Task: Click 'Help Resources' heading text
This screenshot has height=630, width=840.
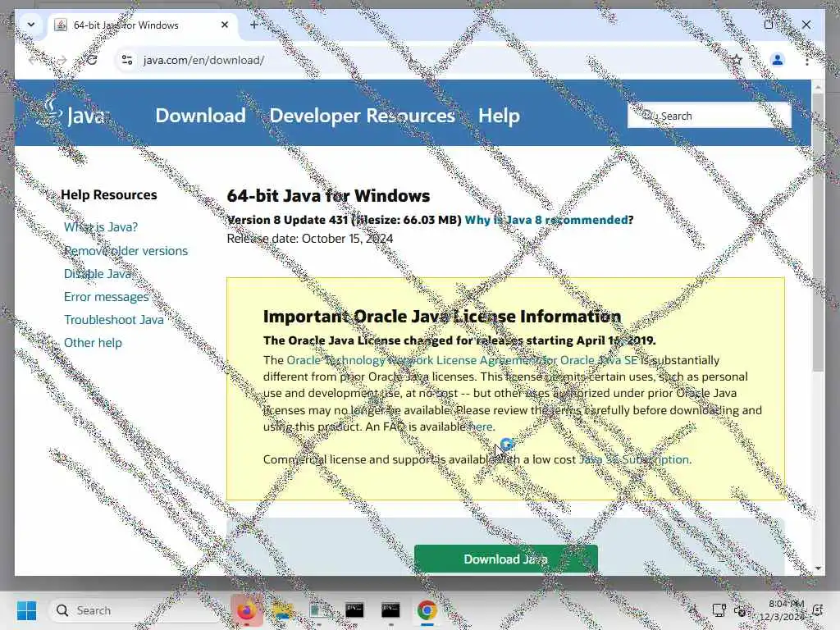Action: [109, 194]
